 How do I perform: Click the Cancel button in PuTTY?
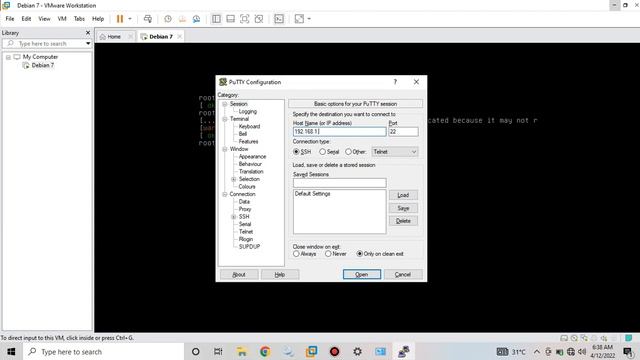coord(403,274)
